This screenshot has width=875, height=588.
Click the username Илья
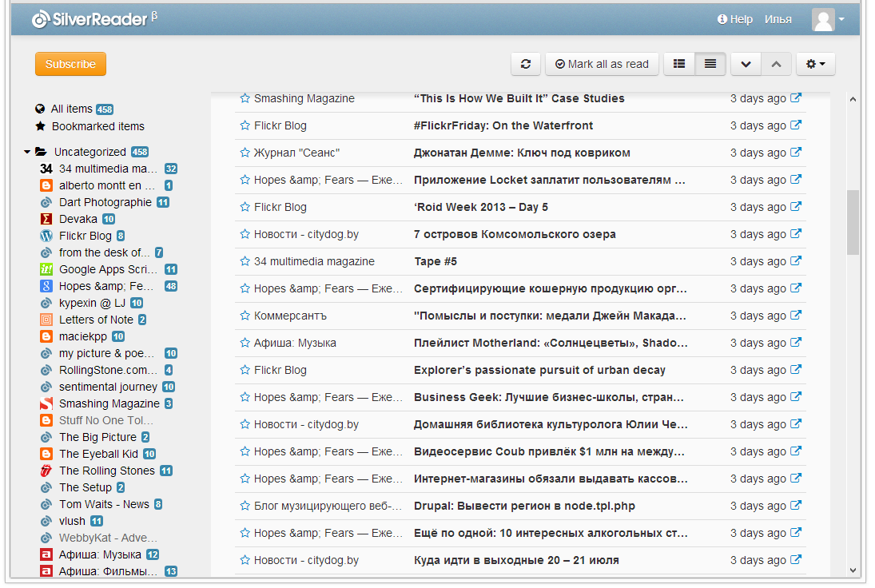(778, 19)
